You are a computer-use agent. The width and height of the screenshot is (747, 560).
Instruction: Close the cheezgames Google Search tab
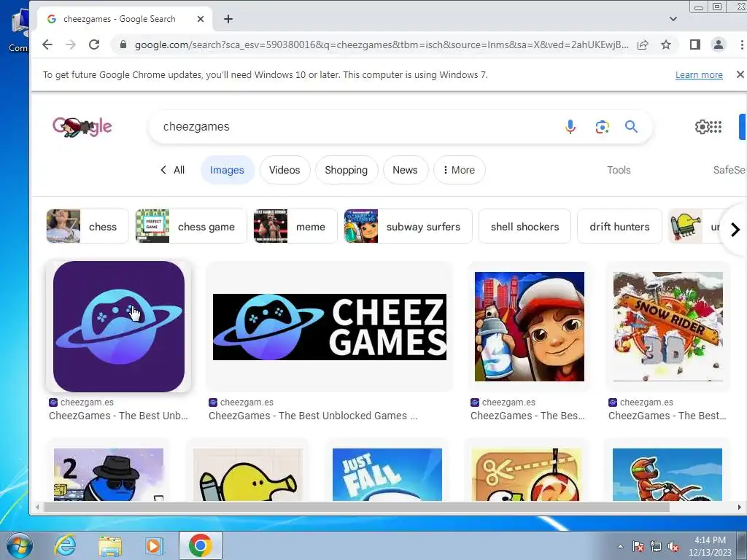[201, 19]
